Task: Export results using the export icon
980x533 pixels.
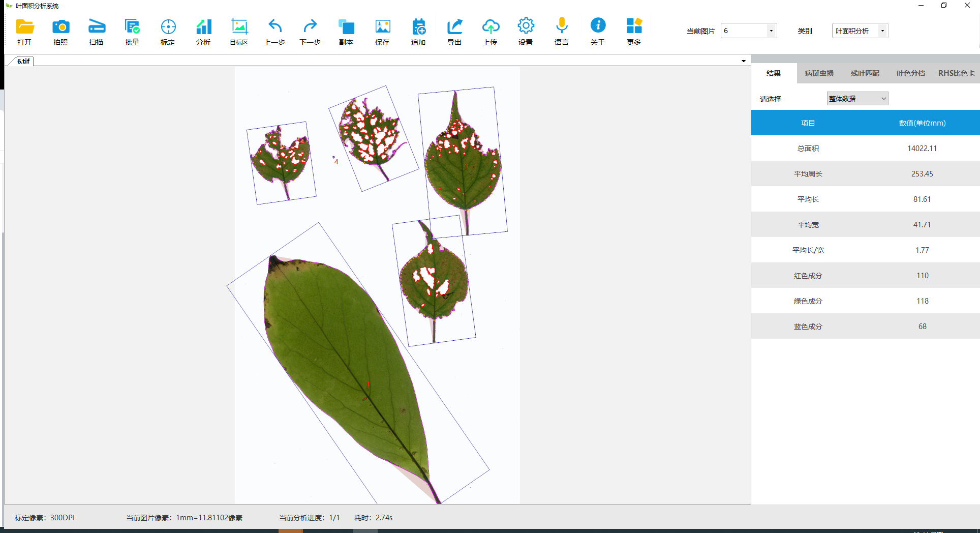Action: [454, 27]
